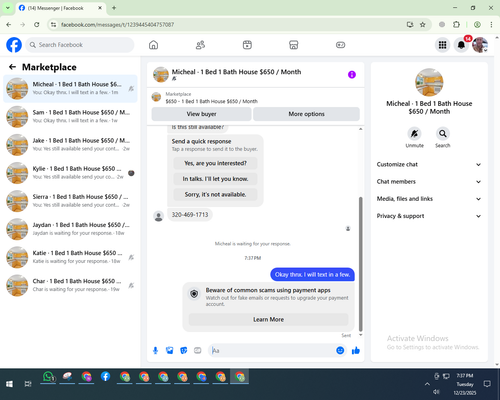Screen dimensions: 500x400
Task: Expand Chat members section
Action: [x=429, y=182]
